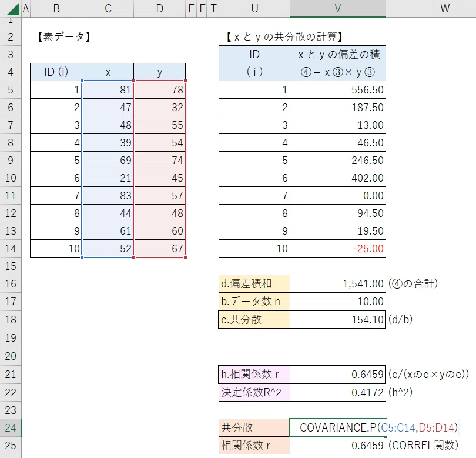Select x value 39
The height and width of the screenshot is (458, 476).
click(108, 142)
